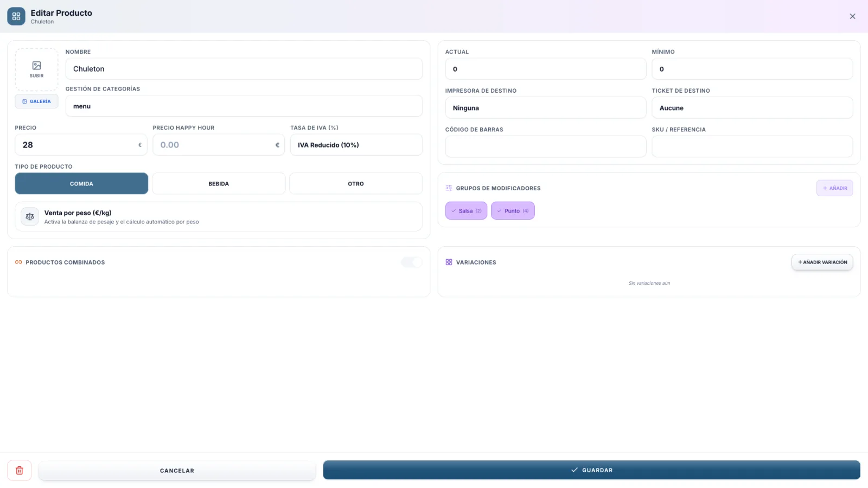Click Añadir Variación button

(x=822, y=262)
